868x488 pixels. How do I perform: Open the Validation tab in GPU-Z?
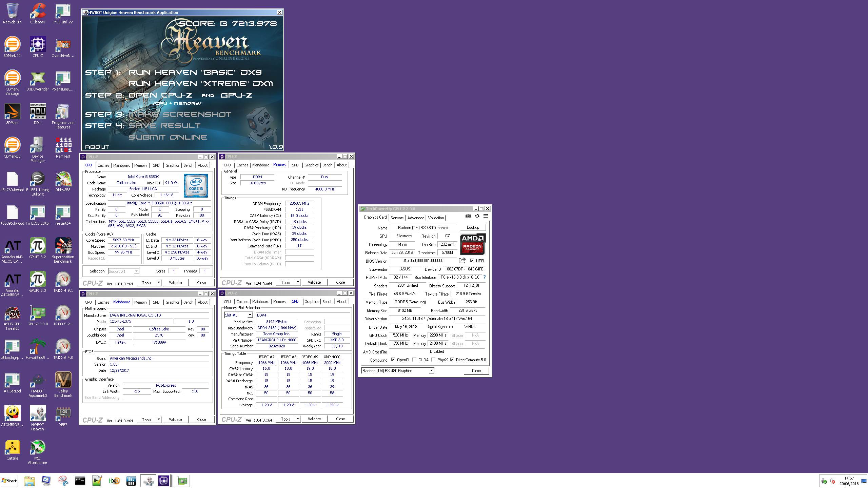[436, 218]
